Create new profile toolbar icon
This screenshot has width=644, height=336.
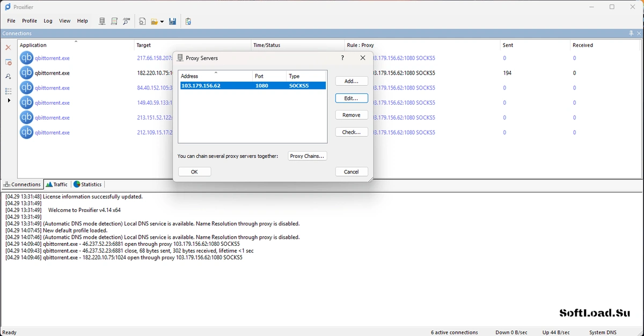tap(142, 21)
